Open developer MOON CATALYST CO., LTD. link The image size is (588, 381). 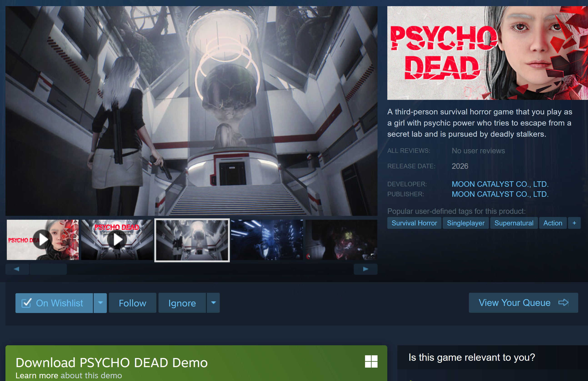pos(500,184)
